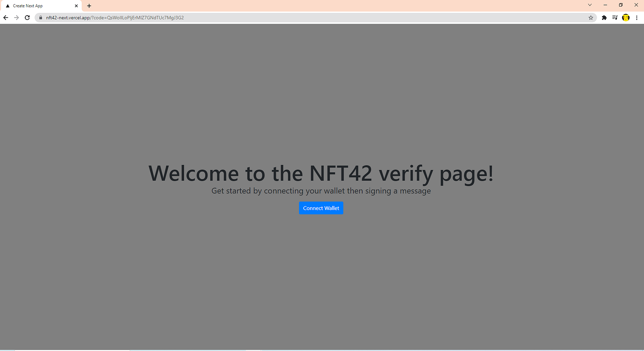Click the Vercel triangle favicon on the tab
The width and height of the screenshot is (644, 351).
click(x=7, y=6)
